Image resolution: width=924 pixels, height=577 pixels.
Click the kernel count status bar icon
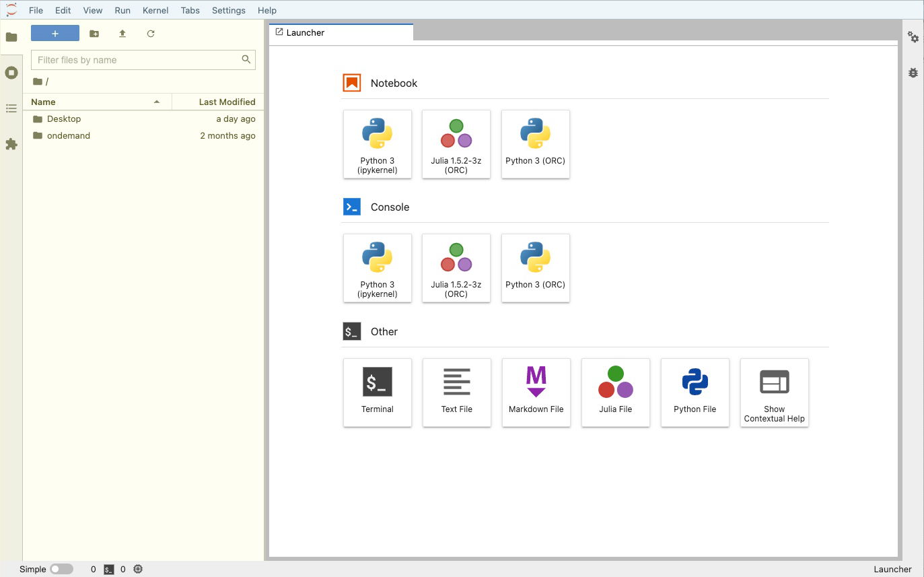pos(138,570)
